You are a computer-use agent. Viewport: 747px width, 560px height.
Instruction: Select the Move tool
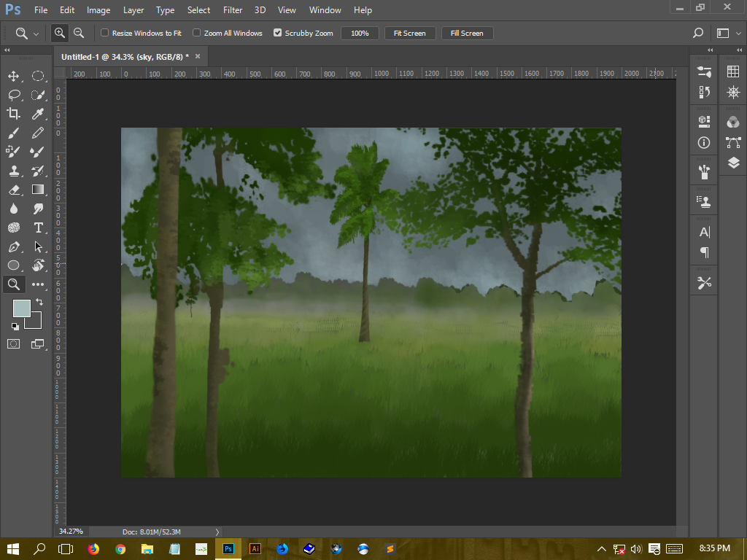pos(13,76)
